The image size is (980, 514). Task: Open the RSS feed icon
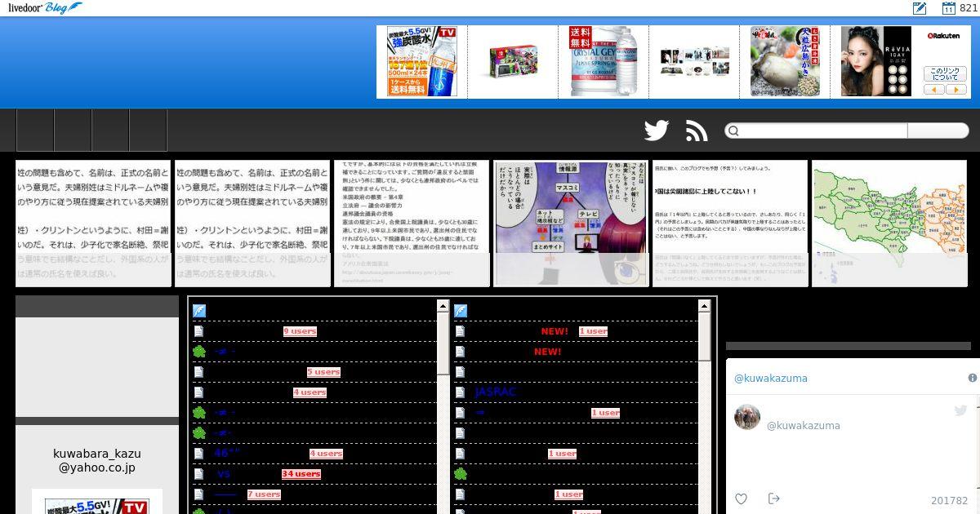click(697, 131)
